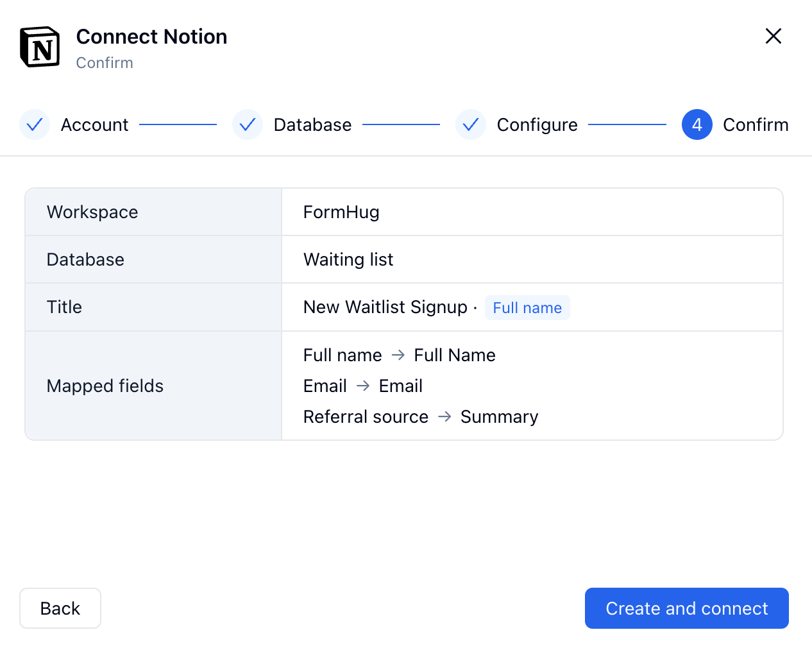812x648 pixels.
Task: Click the step 4 number badge
Action: click(x=697, y=124)
